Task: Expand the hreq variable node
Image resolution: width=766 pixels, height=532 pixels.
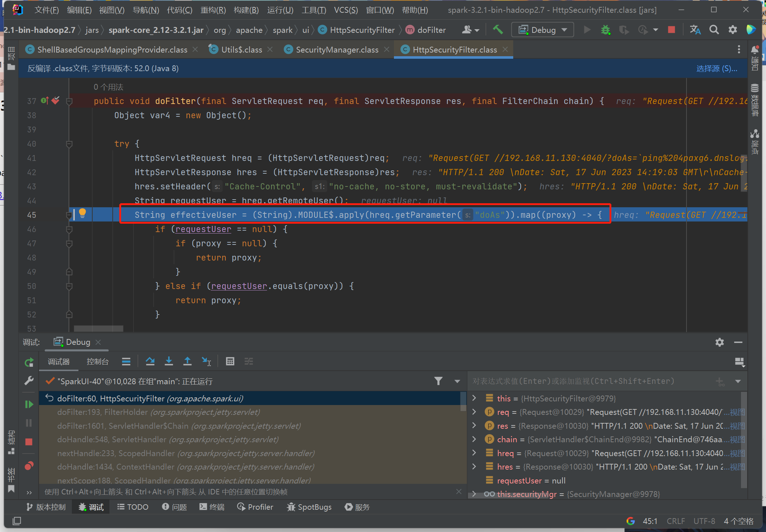Action: (474, 453)
